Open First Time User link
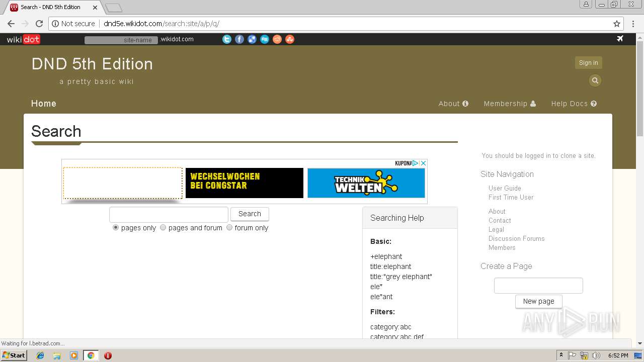 point(511,197)
